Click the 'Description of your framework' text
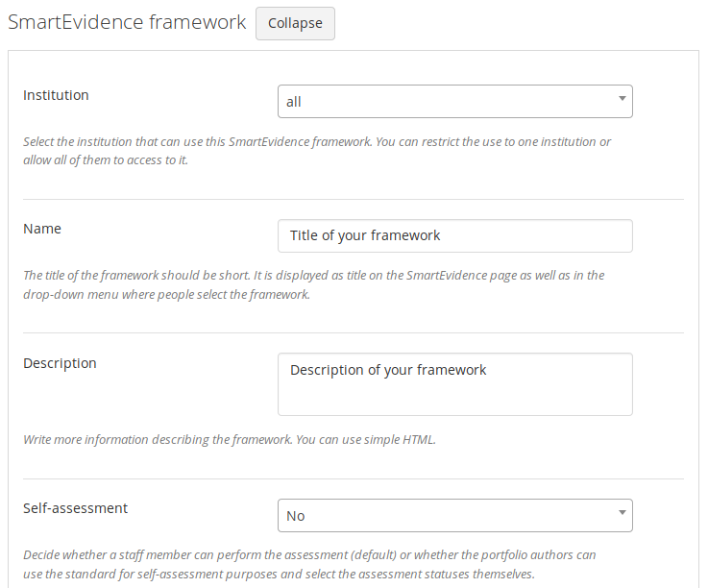 [388, 370]
